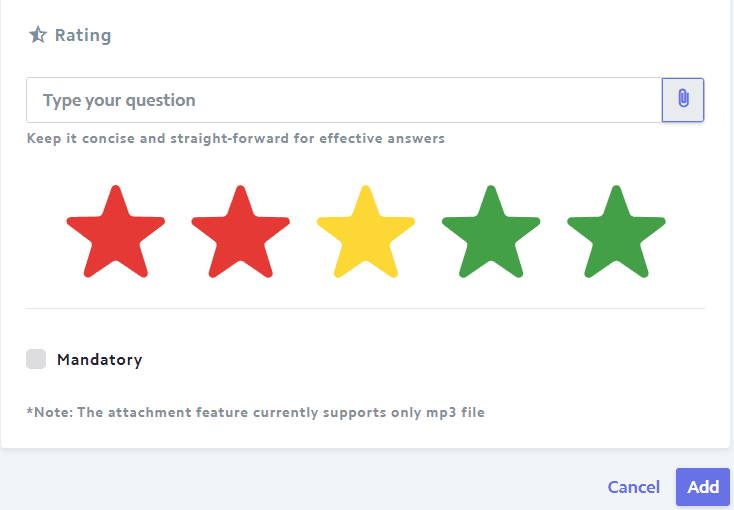Select the first red star

[116, 231]
